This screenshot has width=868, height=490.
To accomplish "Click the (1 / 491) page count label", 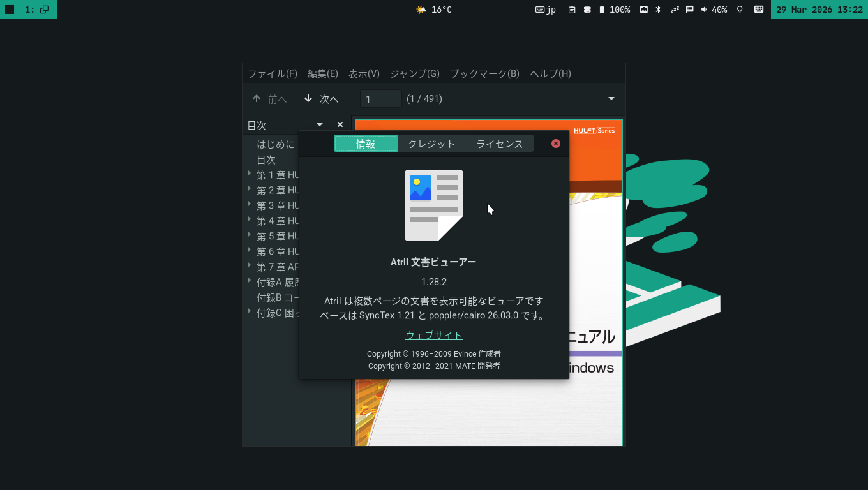I will coord(424,99).
